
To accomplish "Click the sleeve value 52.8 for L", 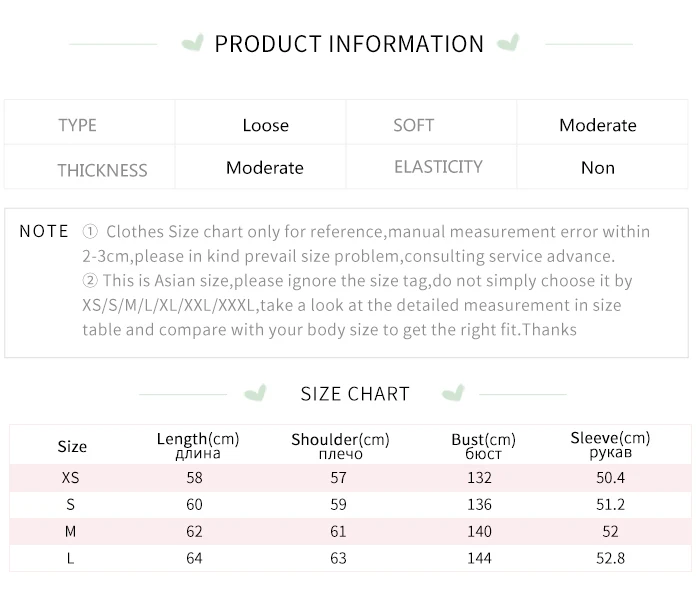I will [x=610, y=558].
